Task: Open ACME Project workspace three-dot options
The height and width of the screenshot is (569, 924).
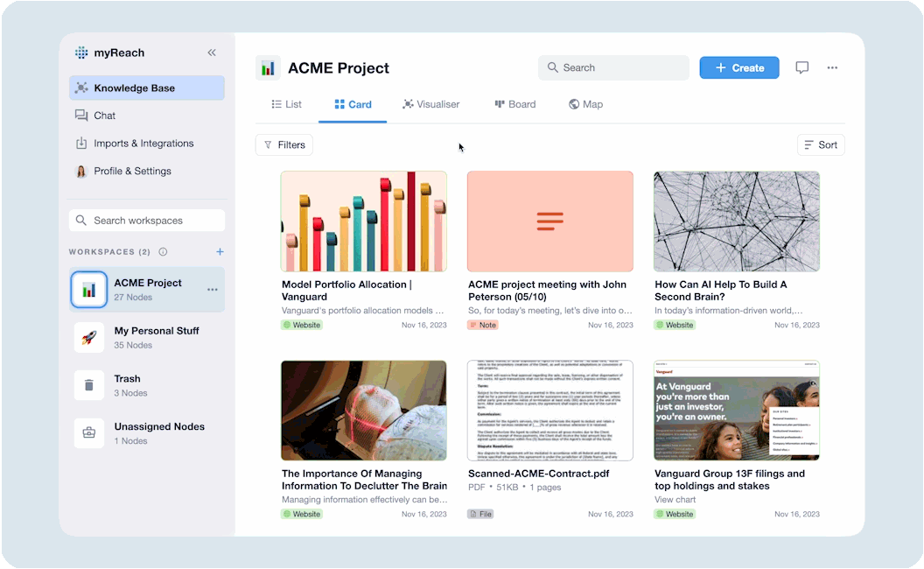Action: [x=212, y=290]
